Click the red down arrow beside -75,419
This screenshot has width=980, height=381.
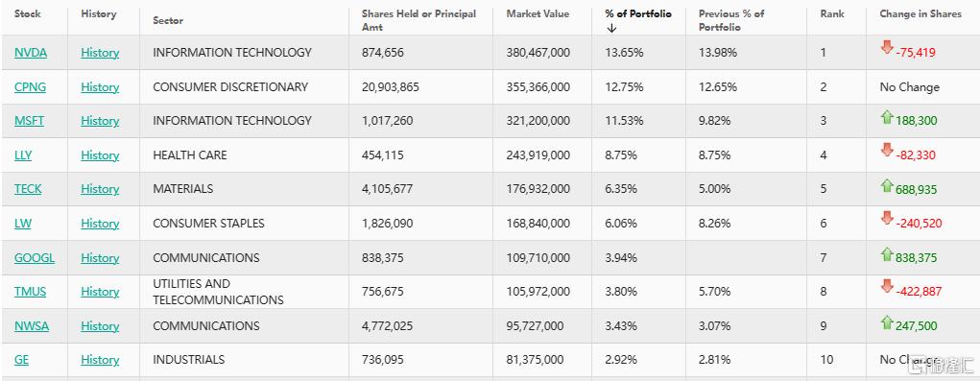click(886, 47)
